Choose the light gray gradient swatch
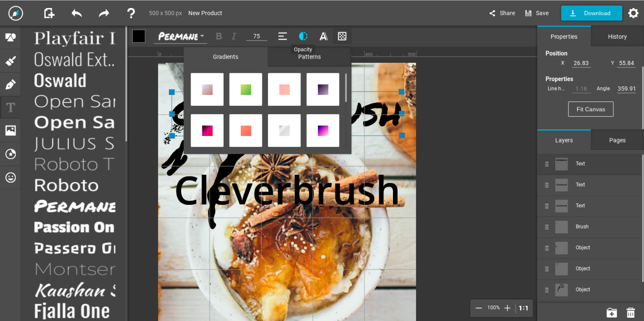Image resolution: width=644 pixels, height=321 pixels. pyautogui.click(x=284, y=130)
